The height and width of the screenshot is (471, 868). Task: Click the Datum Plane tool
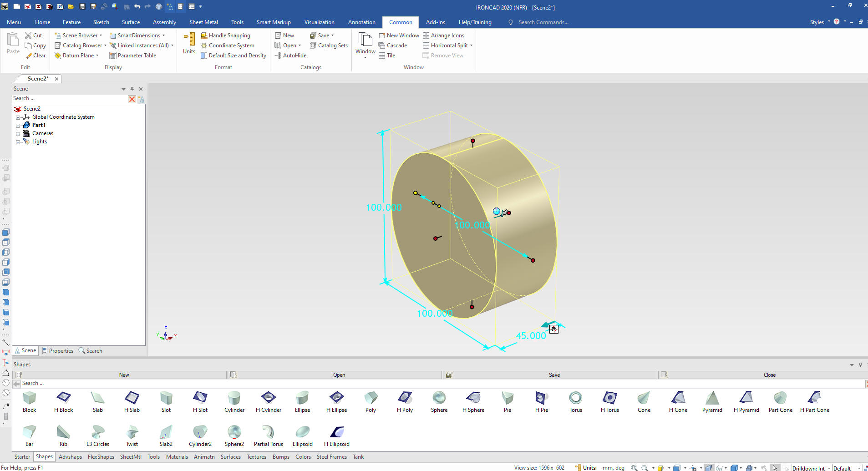(78, 56)
